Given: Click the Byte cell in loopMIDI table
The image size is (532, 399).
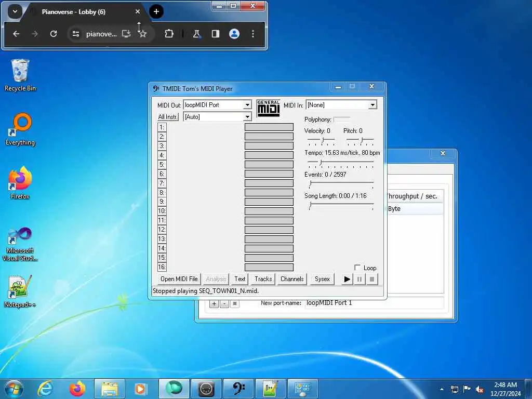Looking at the screenshot, I should [x=394, y=209].
